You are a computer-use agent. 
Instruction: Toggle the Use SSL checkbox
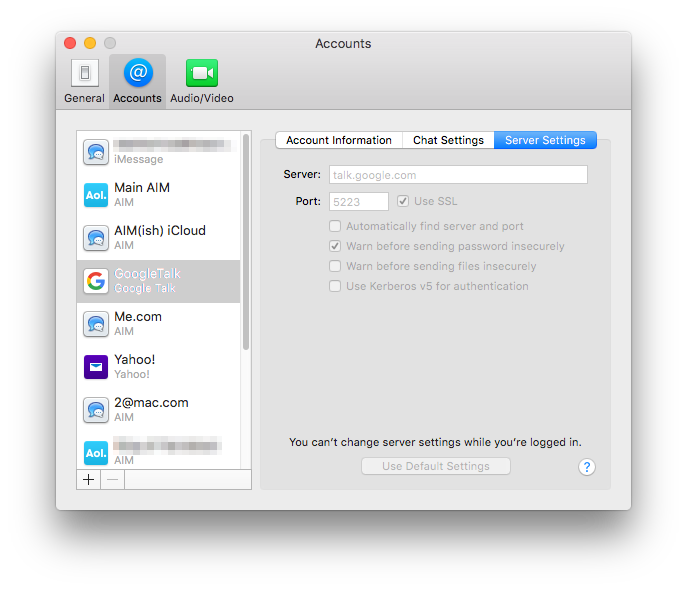click(x=403, y=201)
